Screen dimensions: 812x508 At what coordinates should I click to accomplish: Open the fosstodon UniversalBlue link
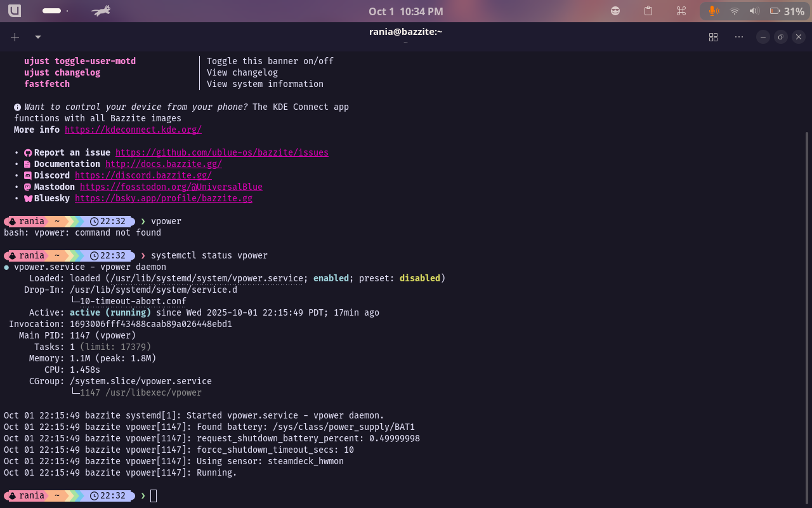coord(171,187)
